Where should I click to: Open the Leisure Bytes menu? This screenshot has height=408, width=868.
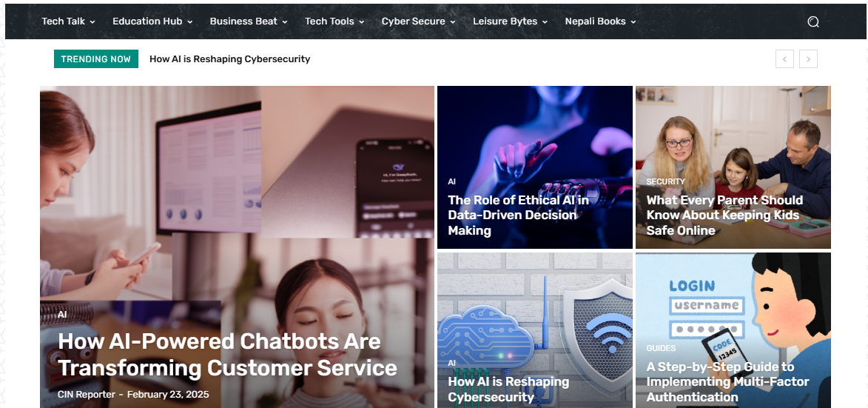coord(511,21)
